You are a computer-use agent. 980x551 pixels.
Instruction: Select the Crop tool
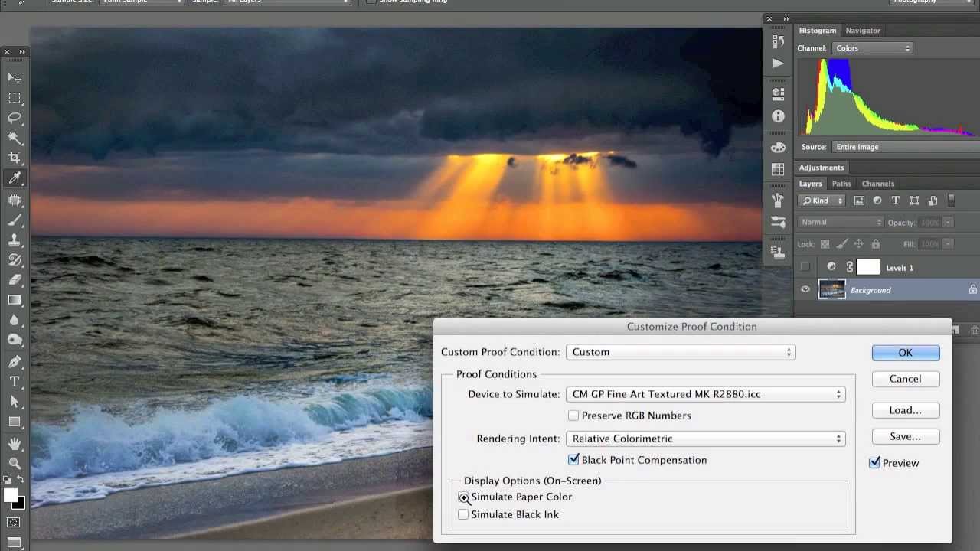coord(15,158)
